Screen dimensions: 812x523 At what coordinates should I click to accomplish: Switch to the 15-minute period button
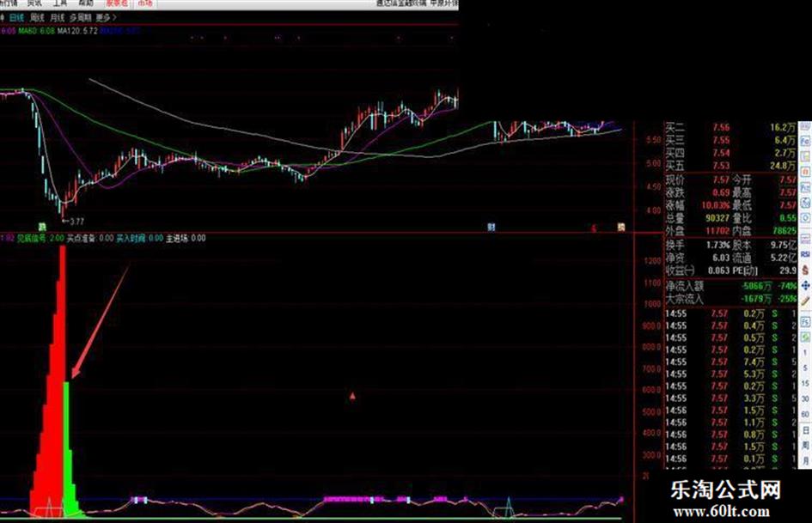click(x=805, y=383)
